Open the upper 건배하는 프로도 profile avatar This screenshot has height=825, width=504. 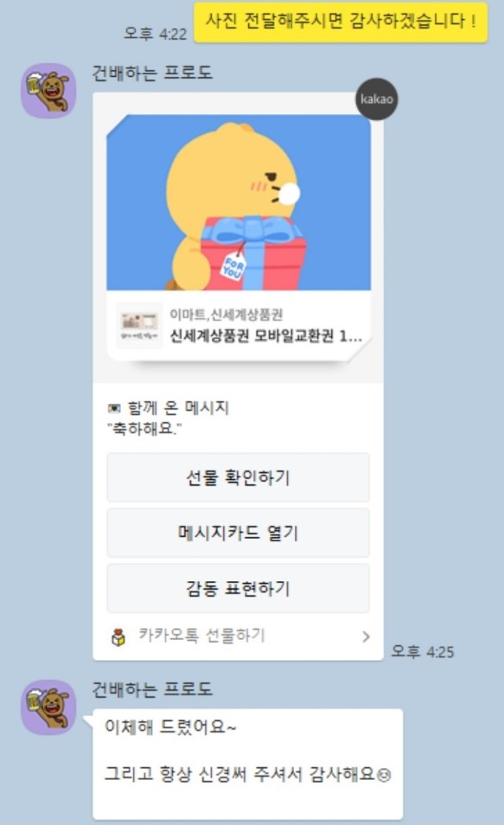click(48, 91)
